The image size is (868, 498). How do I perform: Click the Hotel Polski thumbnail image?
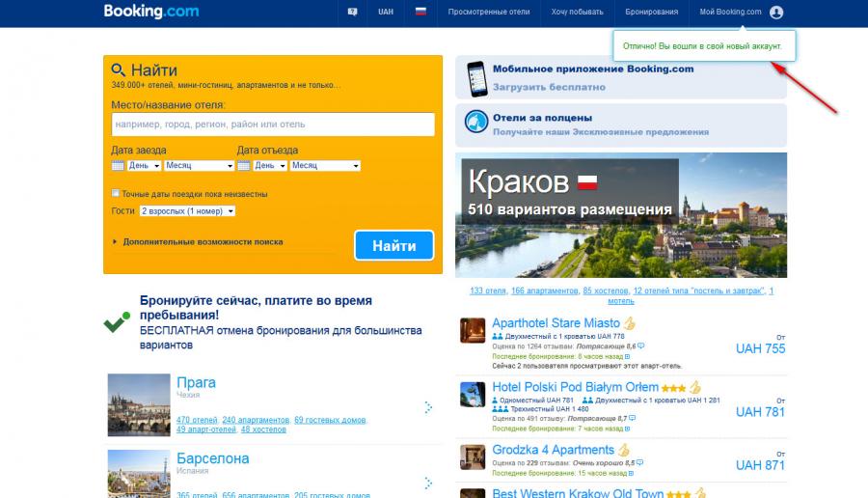tap(473, 395)
